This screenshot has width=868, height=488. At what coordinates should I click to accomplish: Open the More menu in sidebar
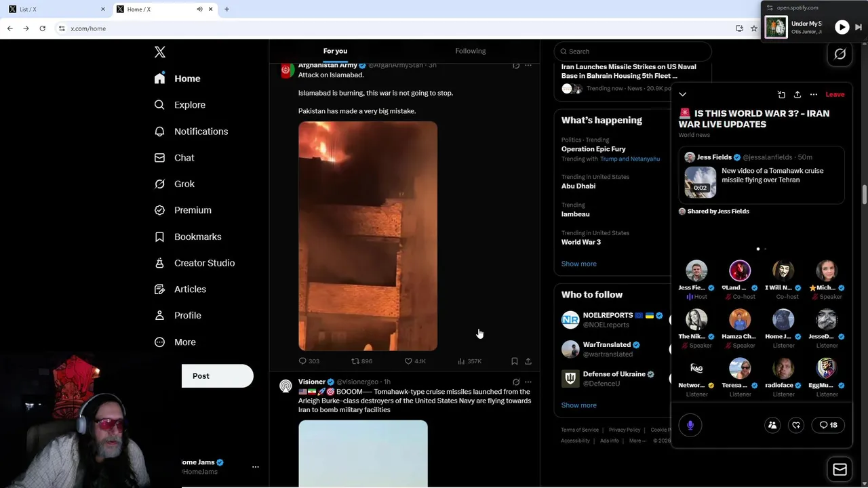[175, 342]
